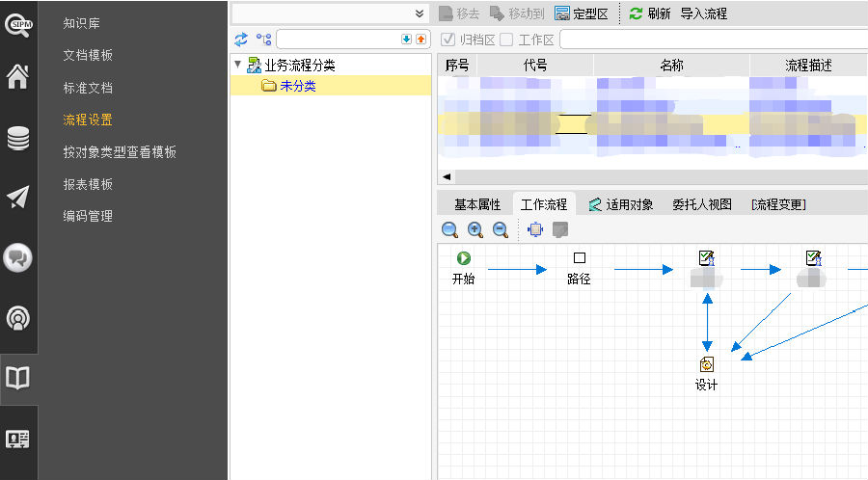Open 流程设置 menu item

(x=88, y=120)
